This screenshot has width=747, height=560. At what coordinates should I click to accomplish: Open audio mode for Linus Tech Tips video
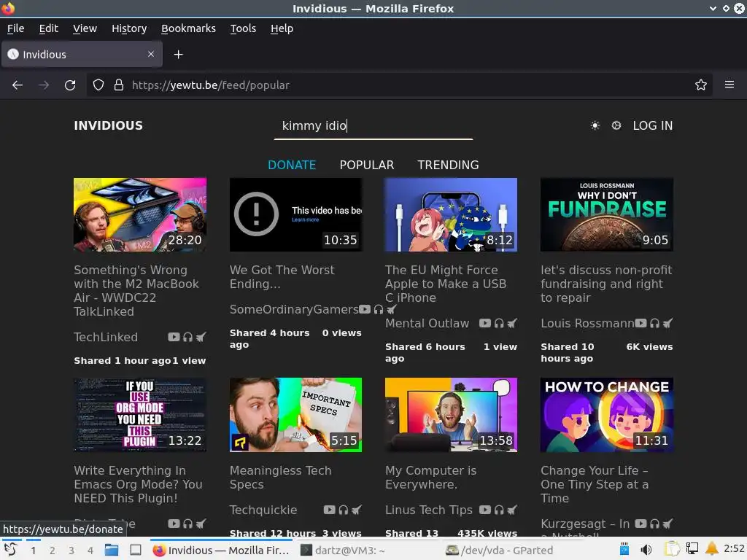499,510
